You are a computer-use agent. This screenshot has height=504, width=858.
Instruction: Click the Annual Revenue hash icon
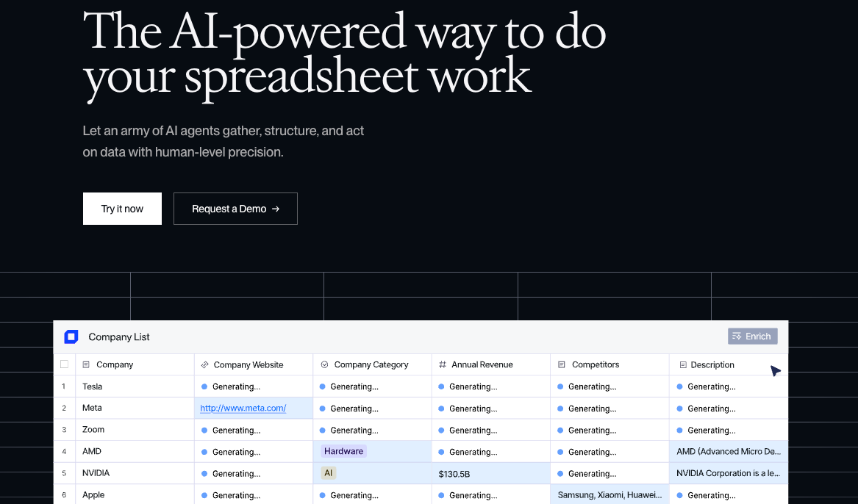coord(443,364)
